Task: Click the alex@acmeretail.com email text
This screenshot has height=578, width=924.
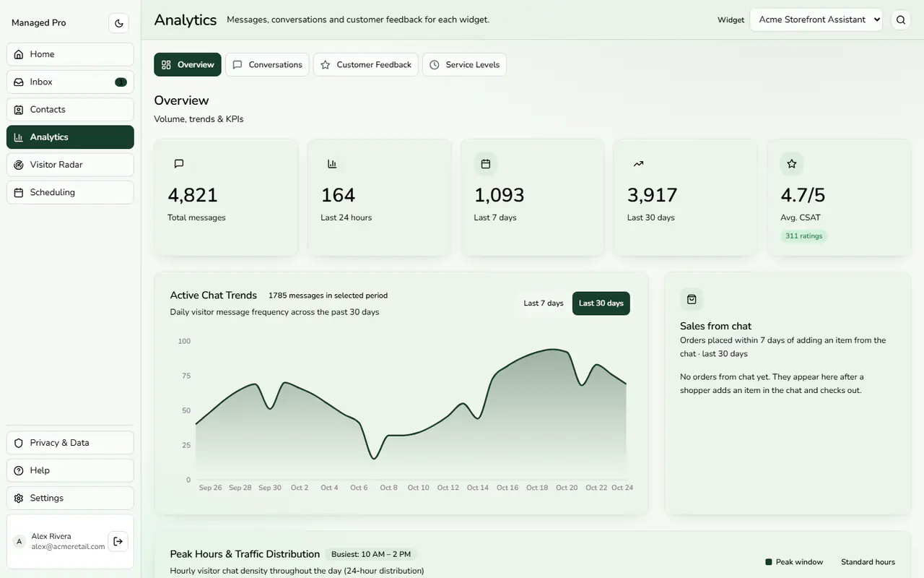Action: (x=68, y=547)
